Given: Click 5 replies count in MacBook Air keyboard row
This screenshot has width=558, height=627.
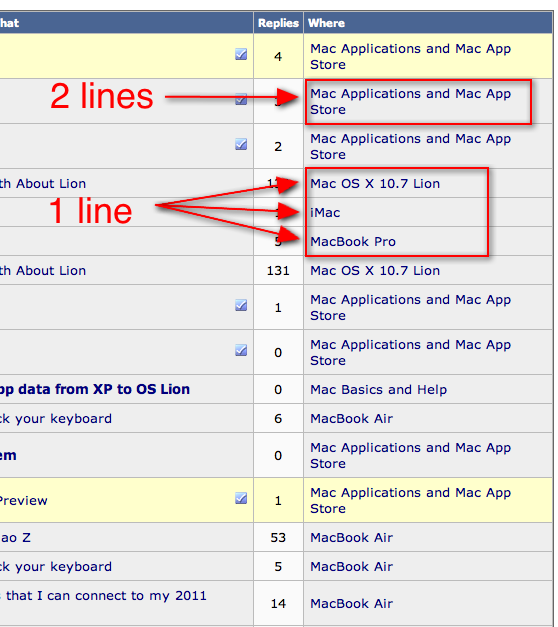Looking at the screenshot, I should point(278,567).
